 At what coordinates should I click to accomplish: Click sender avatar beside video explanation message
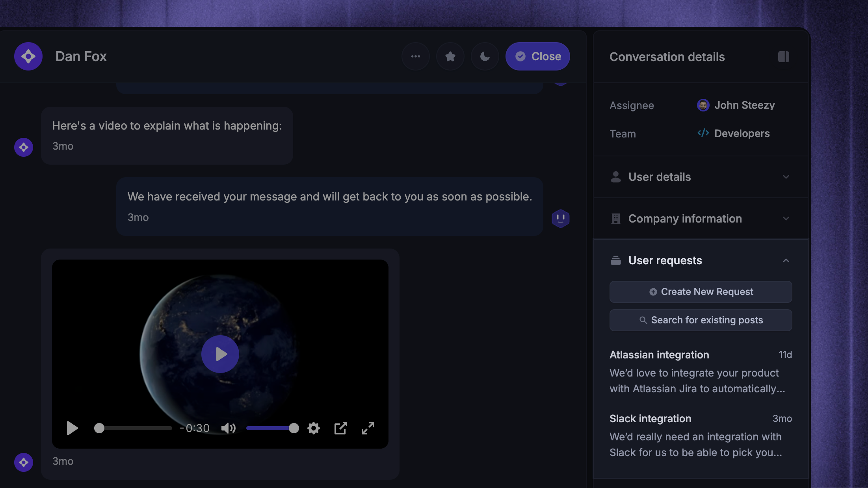click(24, 147)
